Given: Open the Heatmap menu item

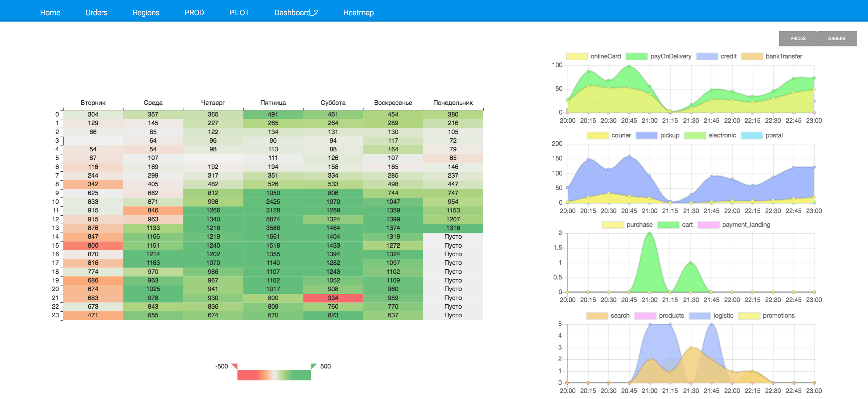Looking at the screenshot, I should point(358,13).
